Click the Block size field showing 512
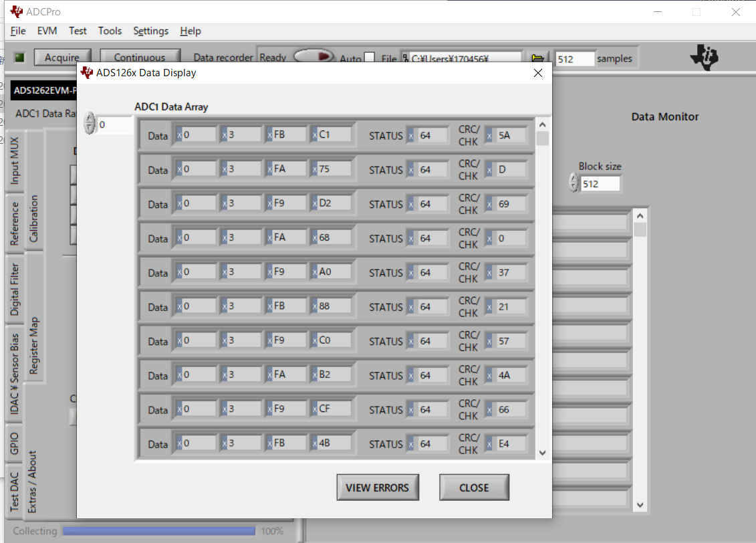The height and width of the screenshot is (543, 756). [x=600, y=184]
